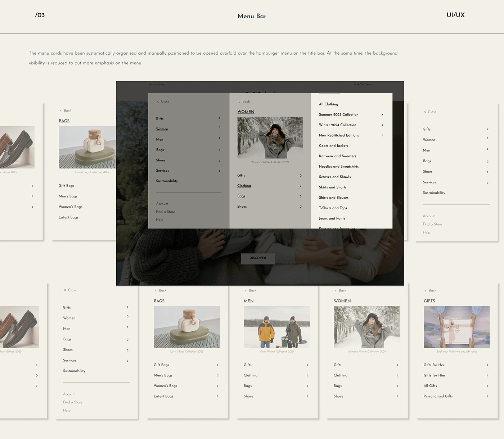Open Account link in dimmed overlay menu
504x439 pixels.
[x=162, y=204]
